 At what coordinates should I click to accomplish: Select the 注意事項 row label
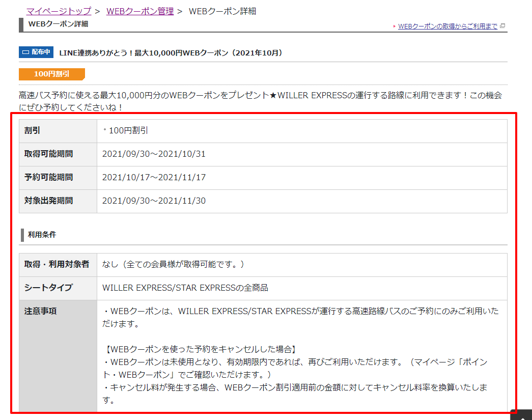(x=40, y=311)
